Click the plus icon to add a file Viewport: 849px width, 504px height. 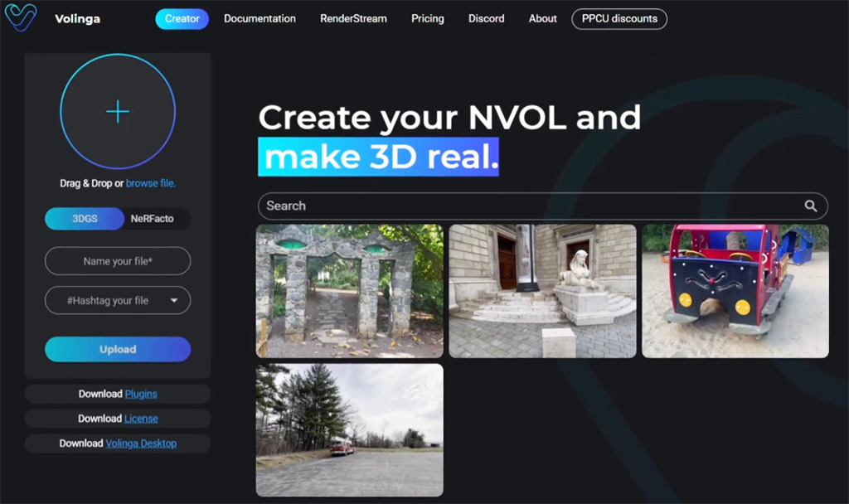click(x=118, y=112)
